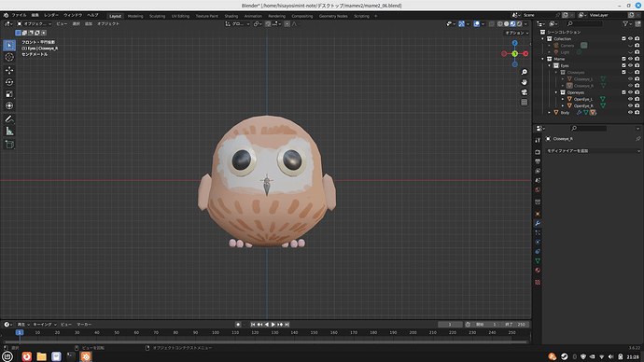Open the Particles properties tab
The width and height of the screenshot is (644, 362).
[538, 232]
